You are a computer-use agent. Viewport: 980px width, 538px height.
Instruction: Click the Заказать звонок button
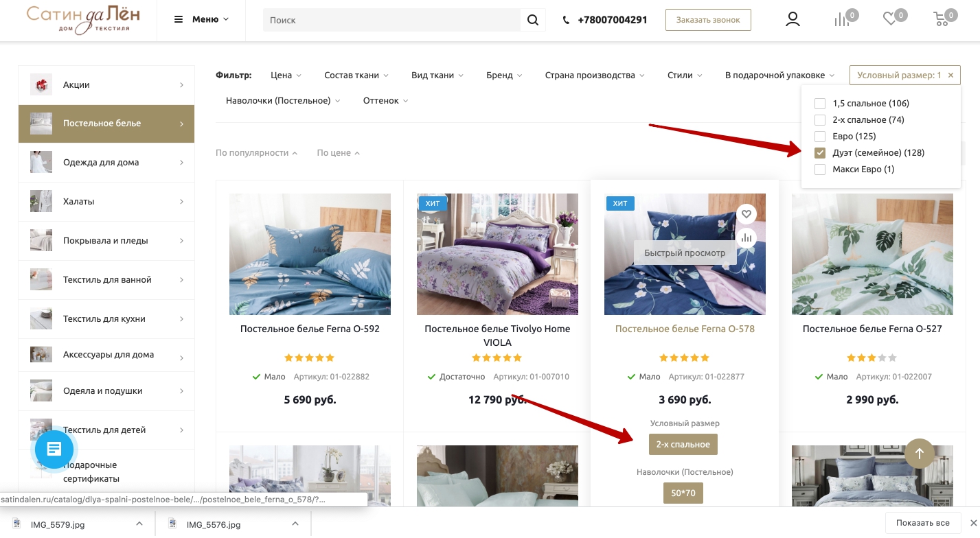click(708, 20)
